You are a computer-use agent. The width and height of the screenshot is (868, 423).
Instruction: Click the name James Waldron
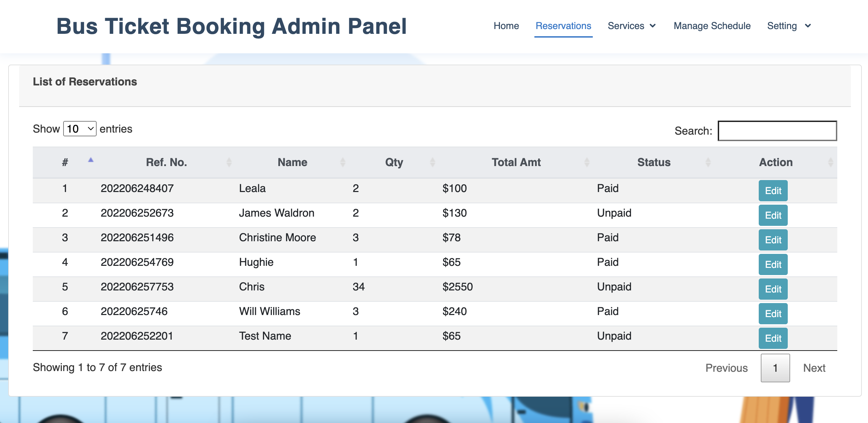pyautogui.click(x=277, y=213)
